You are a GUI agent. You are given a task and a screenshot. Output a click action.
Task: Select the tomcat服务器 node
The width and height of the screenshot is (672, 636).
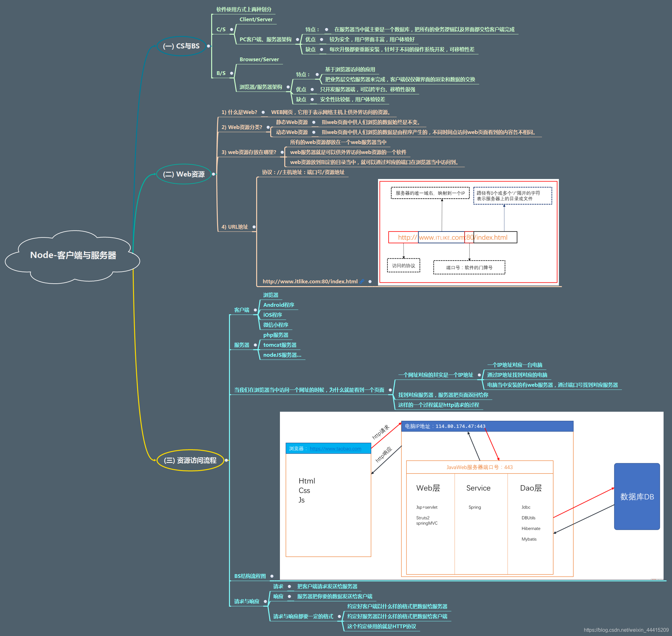(280, 345)
